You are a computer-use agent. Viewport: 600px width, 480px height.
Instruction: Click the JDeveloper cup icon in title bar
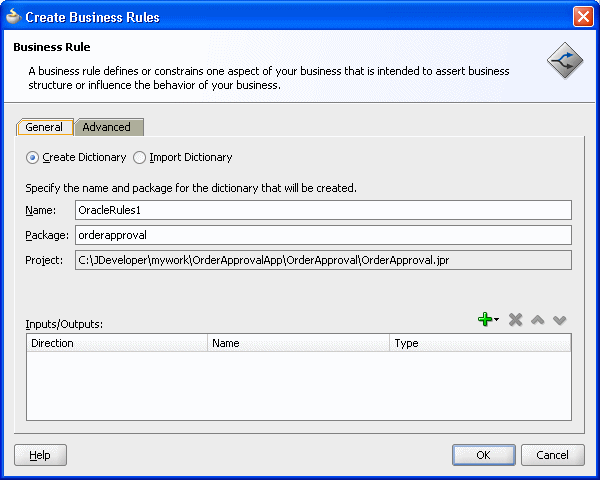(13, 16)
